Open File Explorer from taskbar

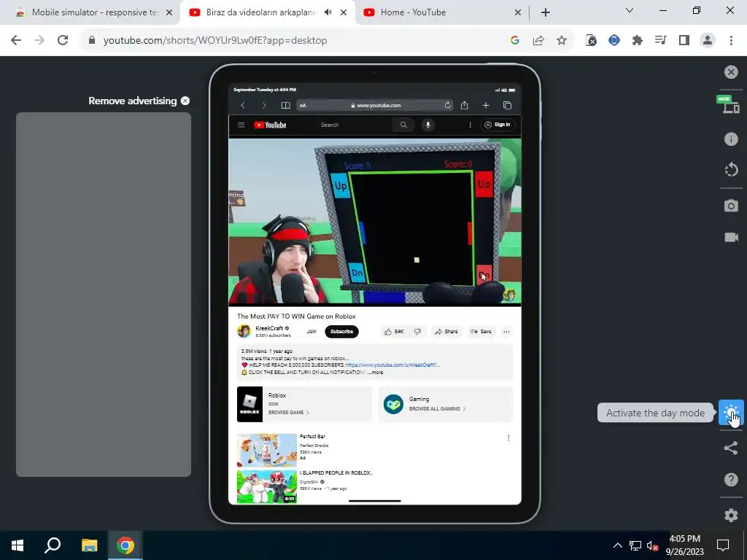tap(89, 545)
